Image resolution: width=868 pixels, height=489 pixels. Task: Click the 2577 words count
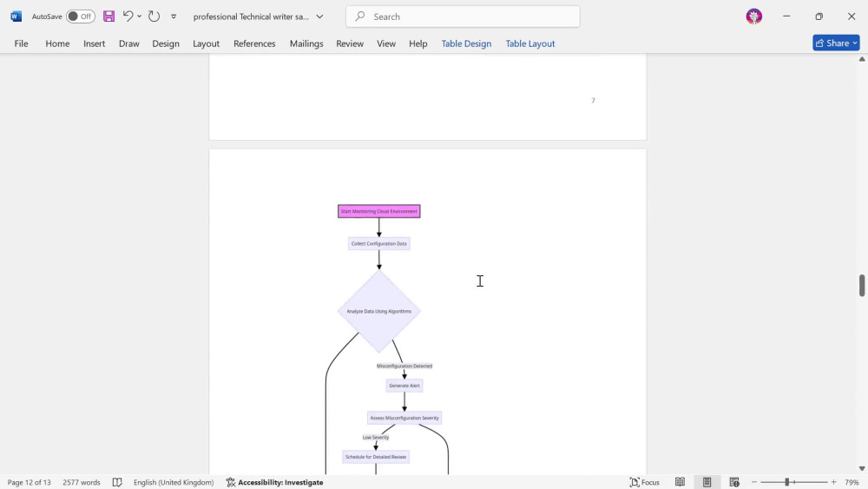[x=82, y=482]
